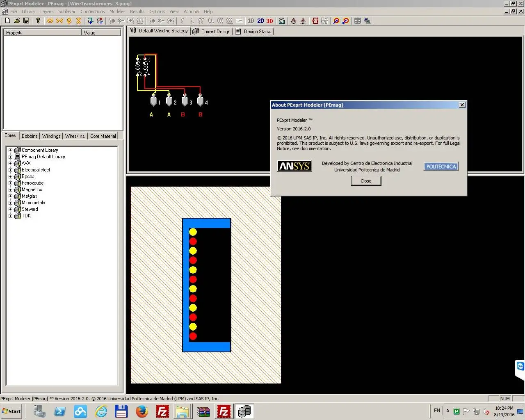Image resolution: width=525 pixels, height=420 pixels.
Task: Click the top yellow wire turn in winding
Action: coord(193,232)
